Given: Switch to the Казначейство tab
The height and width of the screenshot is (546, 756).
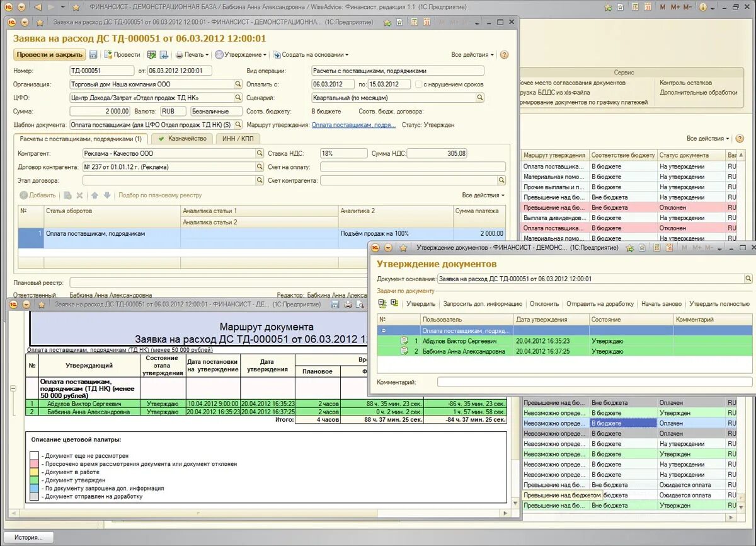Looking at the screenshot, I should (x=182, y=139).
